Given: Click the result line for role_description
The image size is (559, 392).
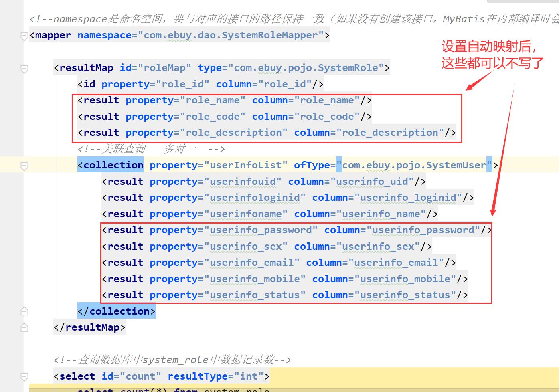Looking at the screenshot, I should pos(267,133).
